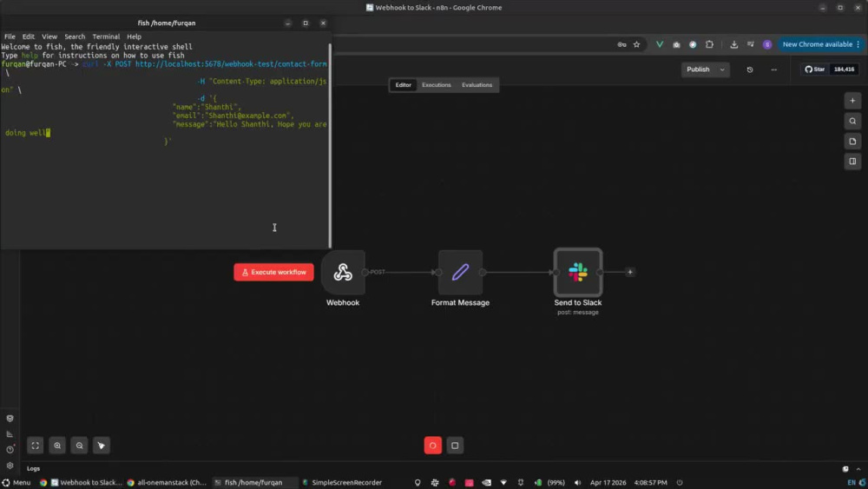Open the Vue devtools extension icon

tap(660, 44)
